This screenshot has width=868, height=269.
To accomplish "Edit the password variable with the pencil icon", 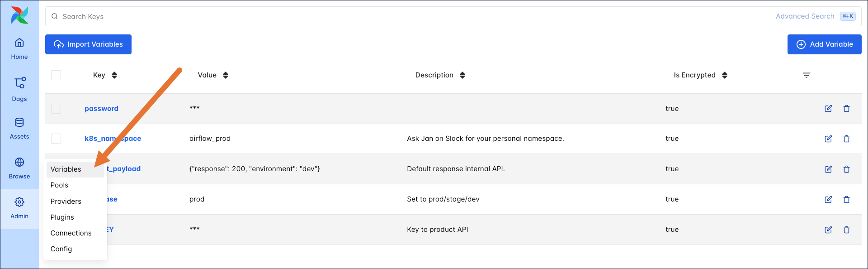I will coord(829,109).
